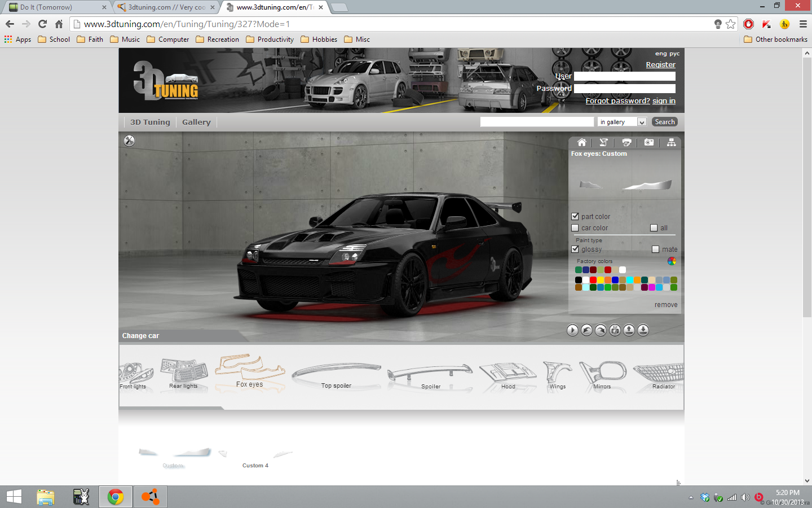Click the Register link
Screen dimensions: 812x508
660,64
